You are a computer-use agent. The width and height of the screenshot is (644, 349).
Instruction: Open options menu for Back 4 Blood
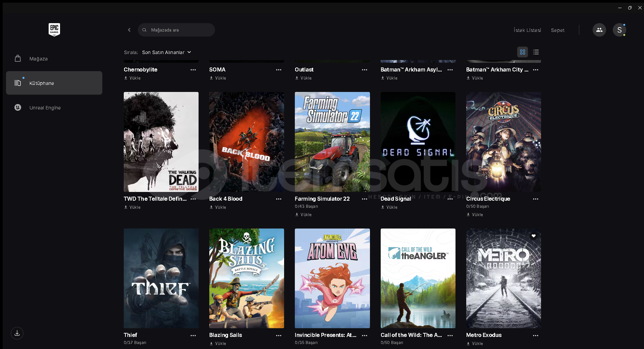click(279, 199)
